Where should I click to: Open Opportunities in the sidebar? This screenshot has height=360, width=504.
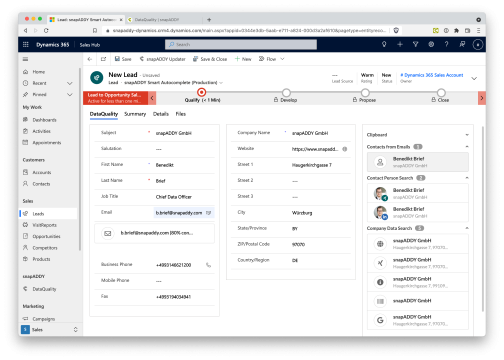click(46, 236)
